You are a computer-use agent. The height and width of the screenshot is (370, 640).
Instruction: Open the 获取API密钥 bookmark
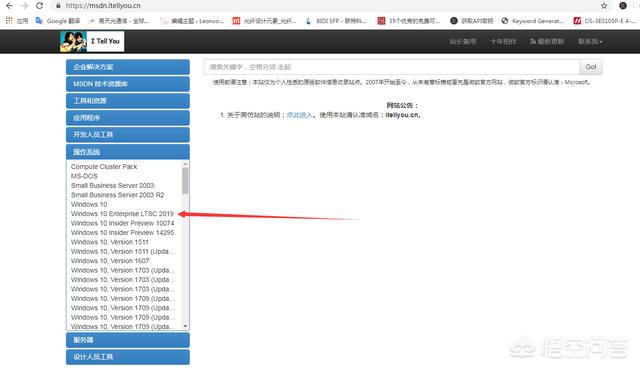472,21
